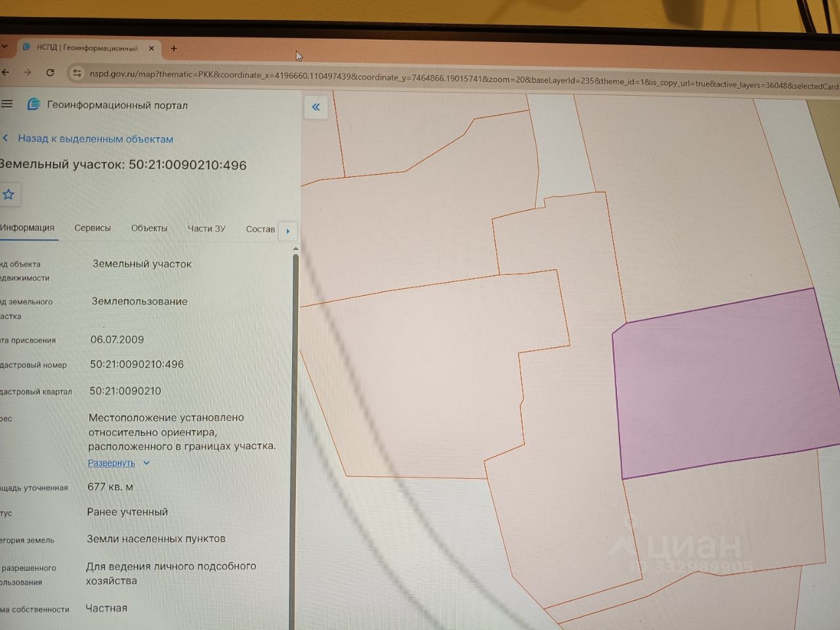Click the browser back arrow
The image size is (840, 630).
coord(5,72)
